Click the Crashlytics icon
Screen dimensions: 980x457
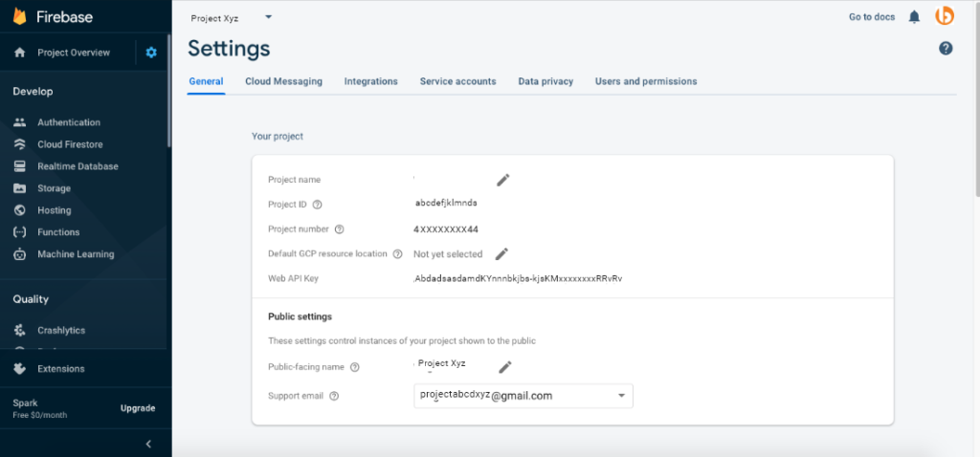(19, 330)
